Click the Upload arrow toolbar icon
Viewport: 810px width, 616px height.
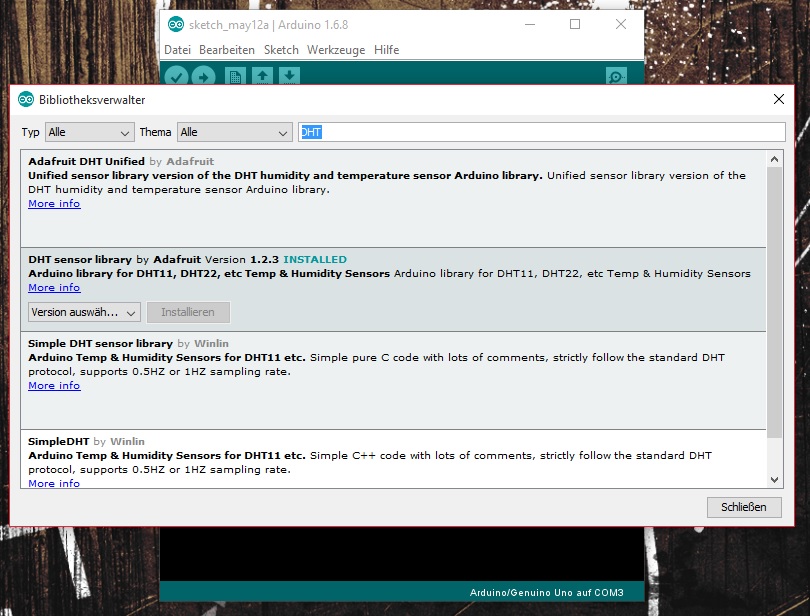click(x=203, y=77)
